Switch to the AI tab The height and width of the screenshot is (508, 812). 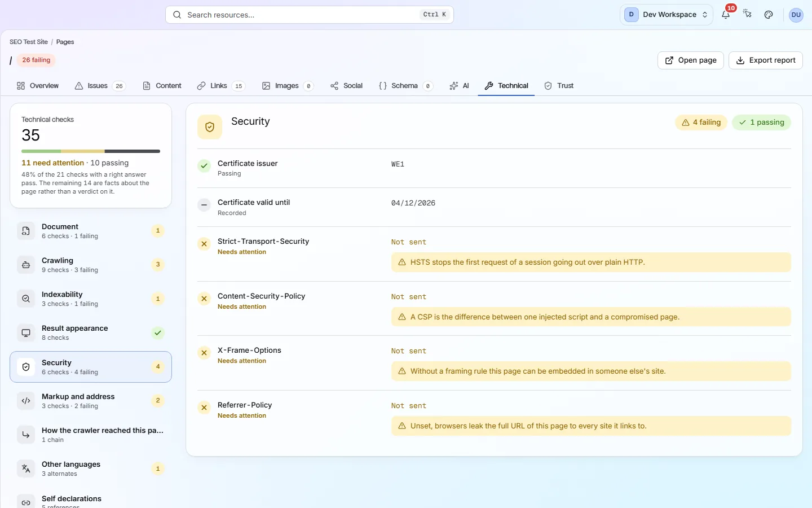459,86
